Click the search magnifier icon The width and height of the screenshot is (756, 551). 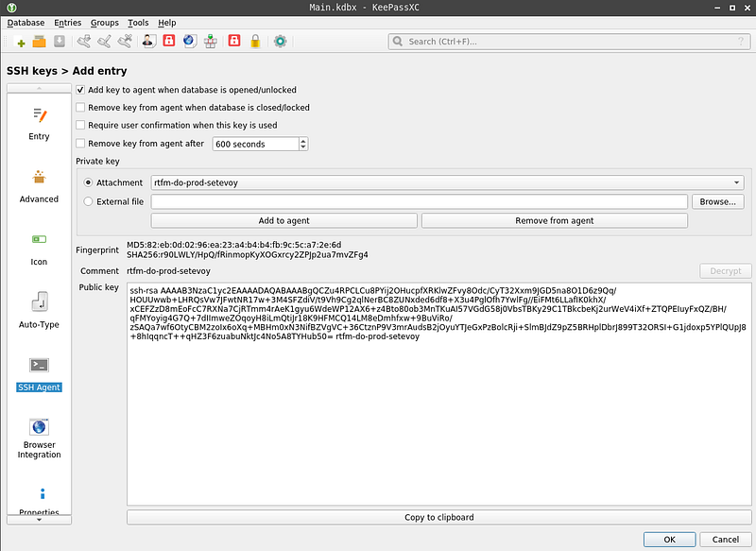coord(398,42)
